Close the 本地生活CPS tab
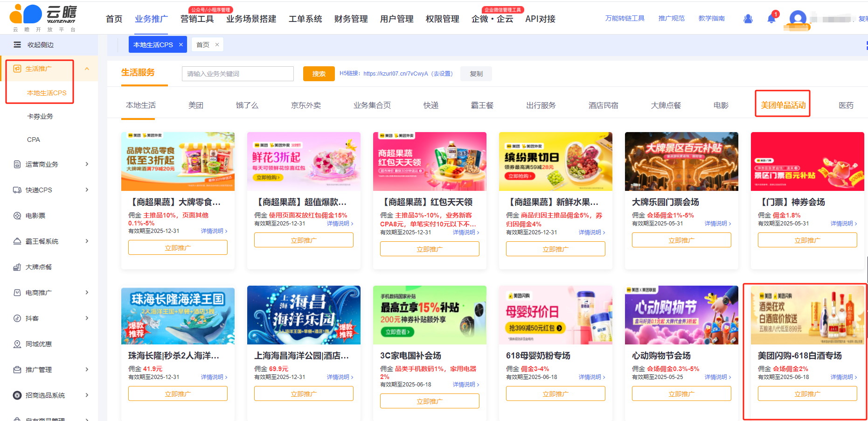 181,45
